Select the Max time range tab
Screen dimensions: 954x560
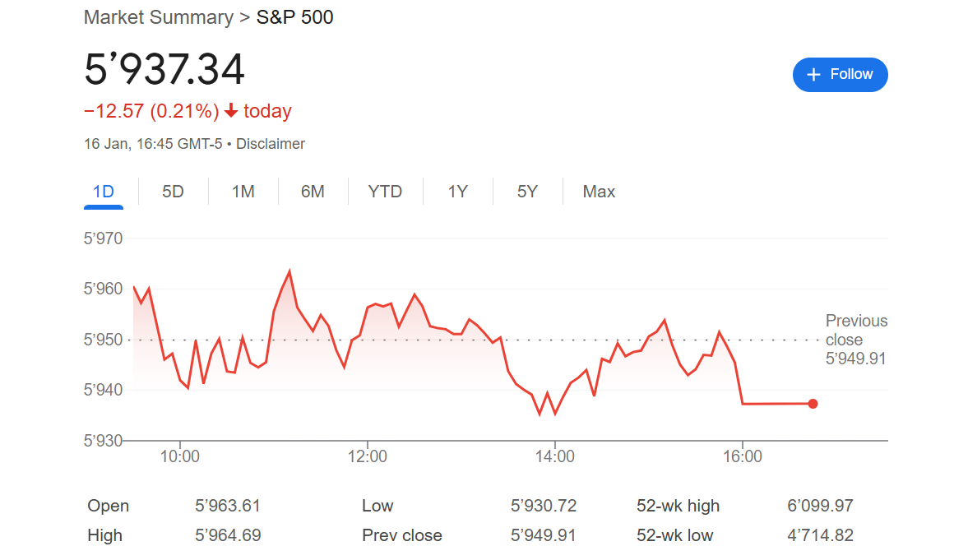pos(599,192)
